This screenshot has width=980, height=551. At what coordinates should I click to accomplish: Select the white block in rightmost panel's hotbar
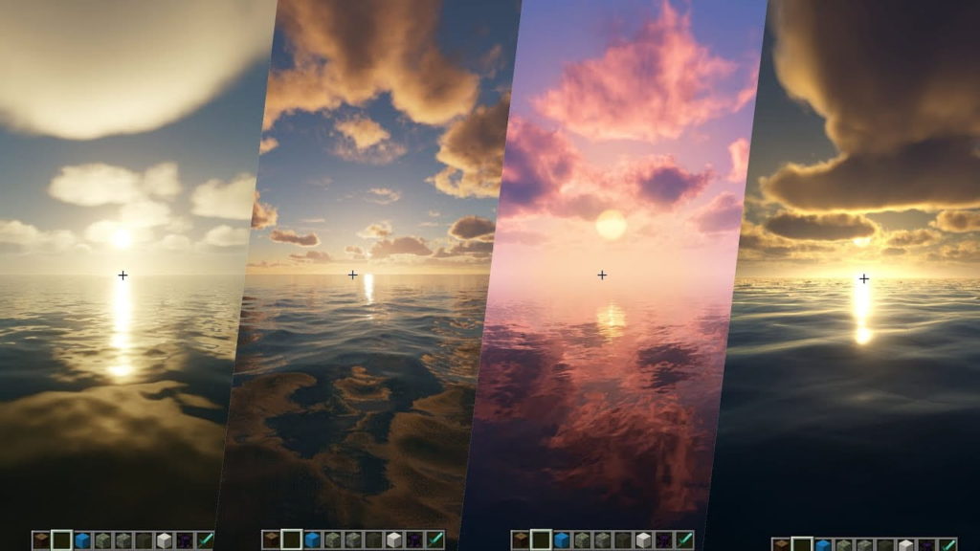pos(905,544)
